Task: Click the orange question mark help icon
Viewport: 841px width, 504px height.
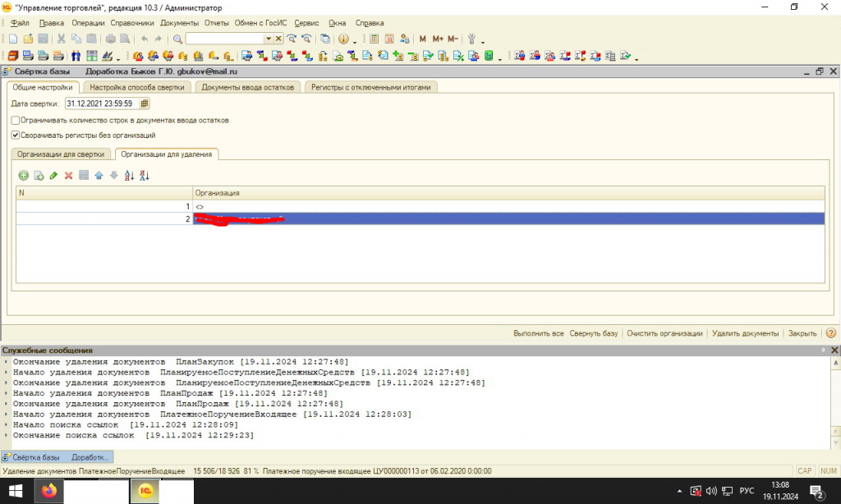Action: 831,333
